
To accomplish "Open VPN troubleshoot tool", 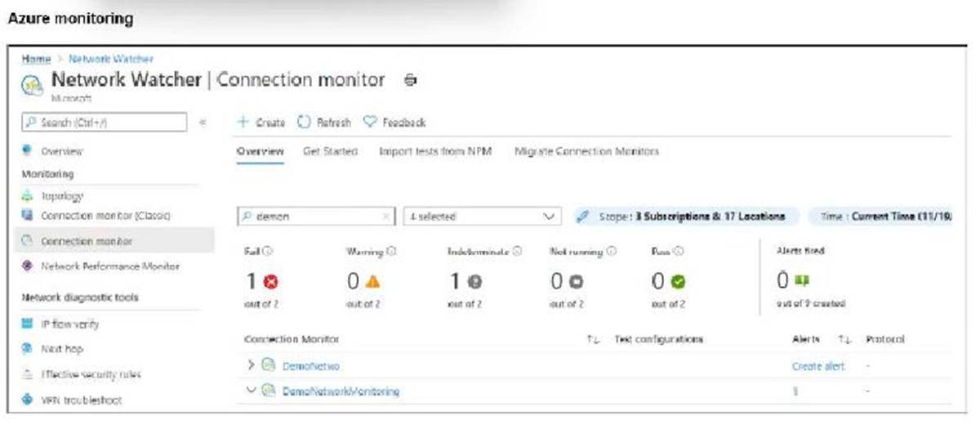I will tap(82, 400).
